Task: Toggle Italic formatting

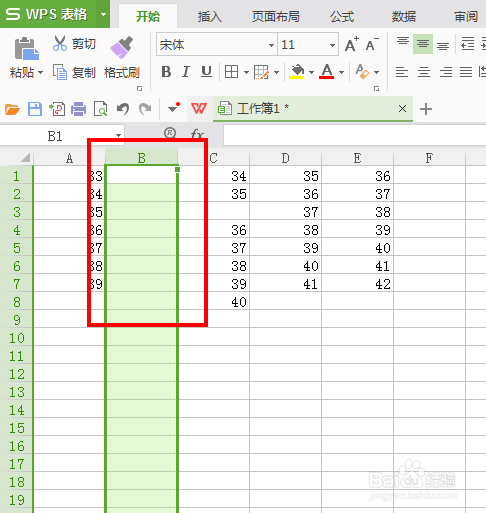Action: pos(186,72)
